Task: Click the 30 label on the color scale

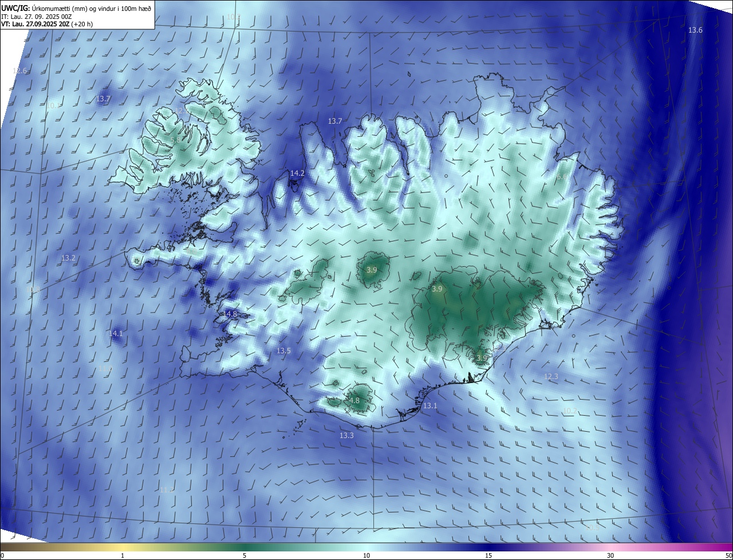Action: [610, 556]
